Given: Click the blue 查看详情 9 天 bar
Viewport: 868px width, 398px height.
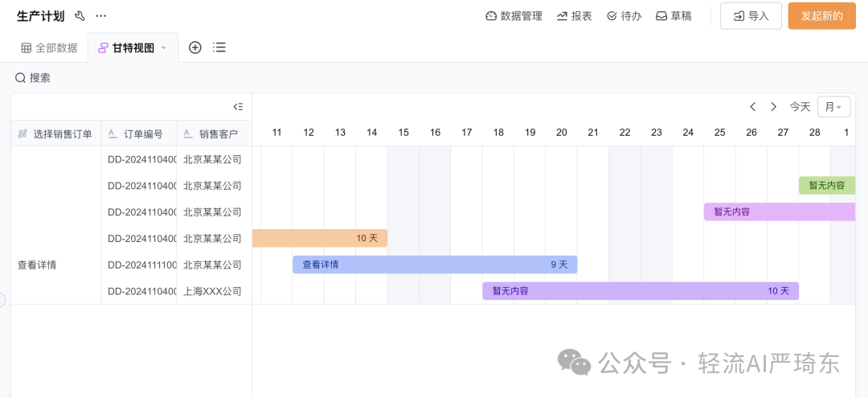Looking at the screenshot, I should (x=434, y=265).
